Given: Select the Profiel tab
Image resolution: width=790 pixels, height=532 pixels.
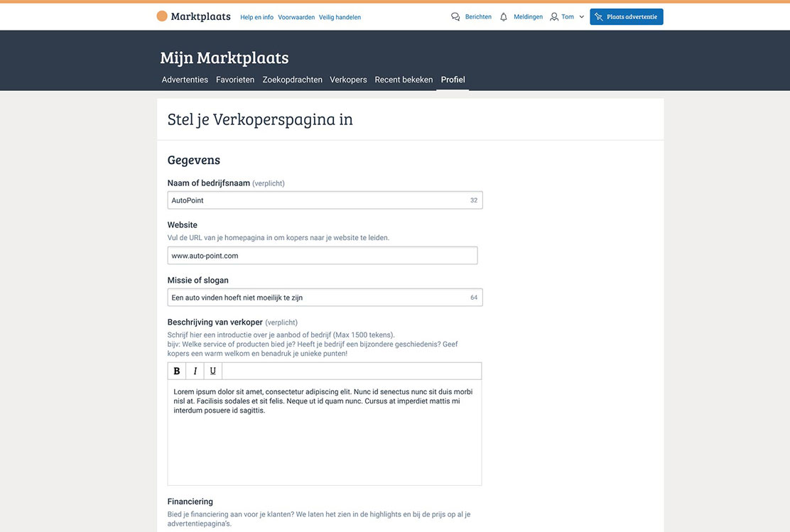Looking at the screenshot, I should point(453,80).
